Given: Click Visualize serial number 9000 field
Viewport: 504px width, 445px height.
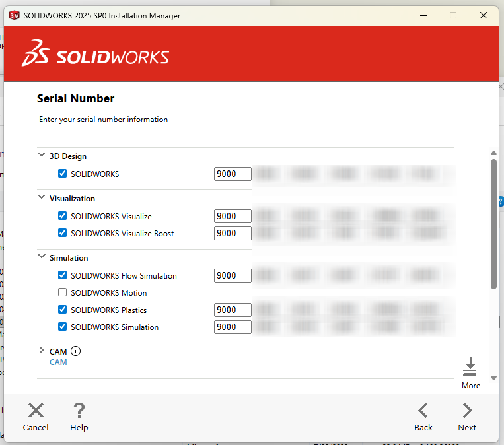Looking at the screenshot, I should tap(233, 217).
